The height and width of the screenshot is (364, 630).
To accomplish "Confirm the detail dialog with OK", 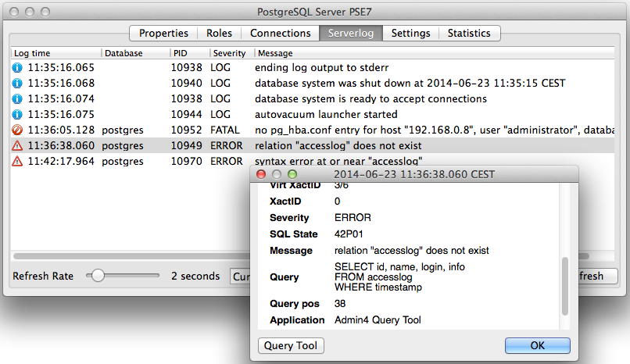I will pos(537,345).
